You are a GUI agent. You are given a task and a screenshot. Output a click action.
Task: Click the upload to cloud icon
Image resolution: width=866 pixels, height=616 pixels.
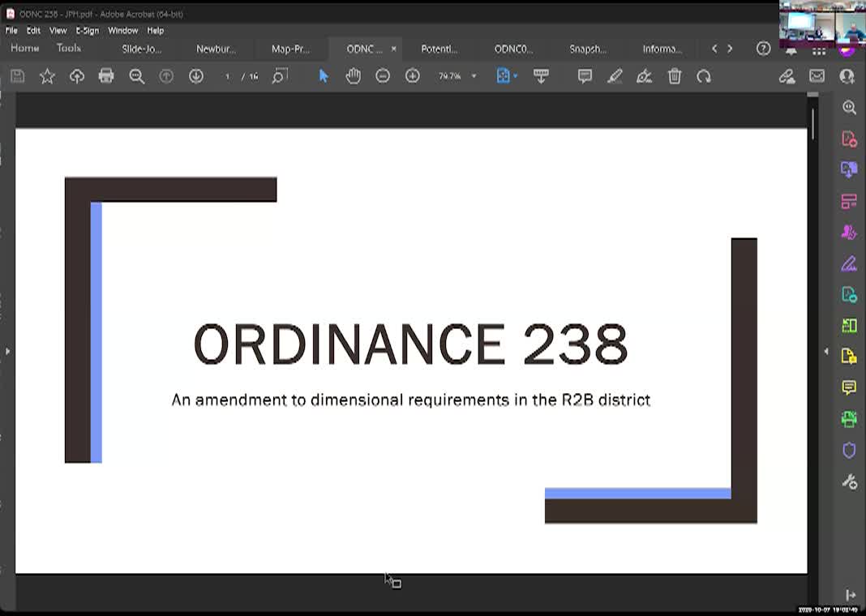tap(77, 76)
